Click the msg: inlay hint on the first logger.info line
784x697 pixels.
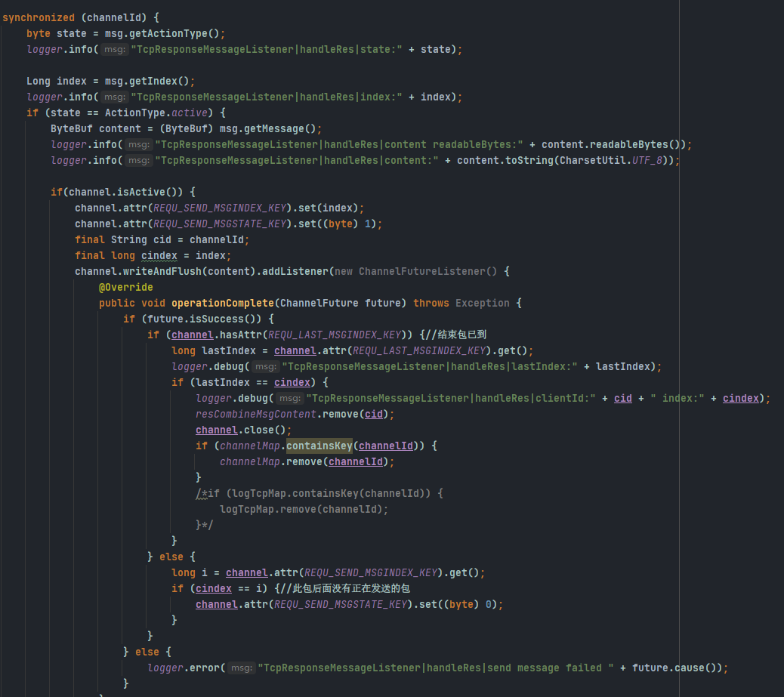(113, 49)
